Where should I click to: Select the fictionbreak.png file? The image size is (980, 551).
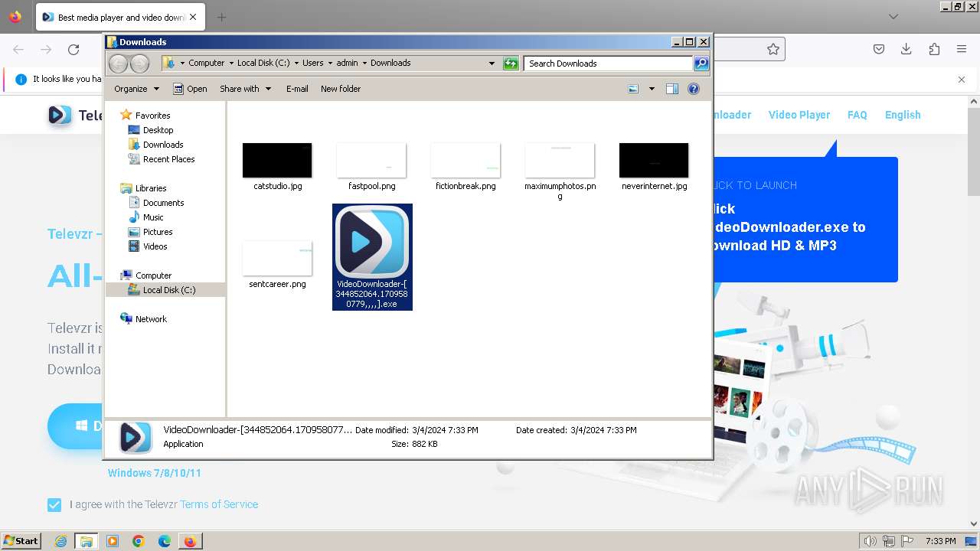point(465,166)
